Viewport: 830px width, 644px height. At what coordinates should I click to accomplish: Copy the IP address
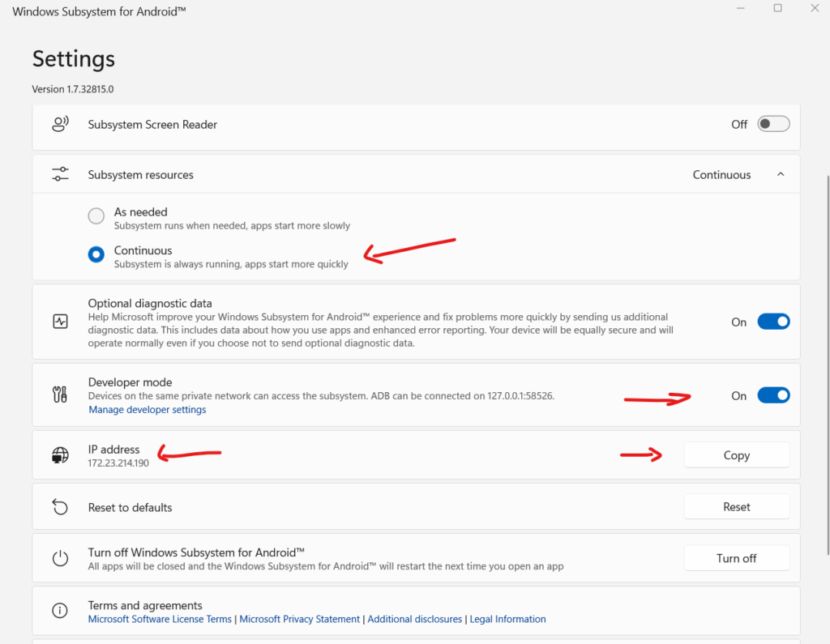(736, 455)
